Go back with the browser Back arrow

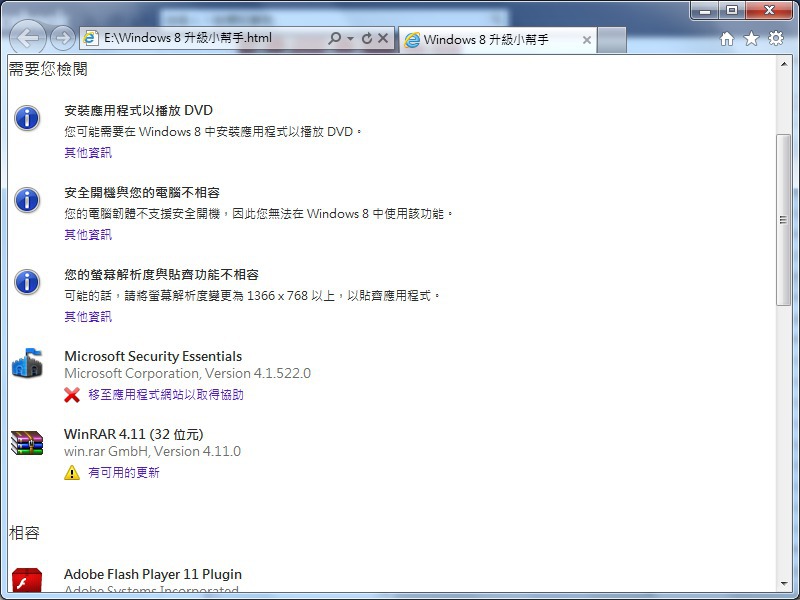click(28, 37)
